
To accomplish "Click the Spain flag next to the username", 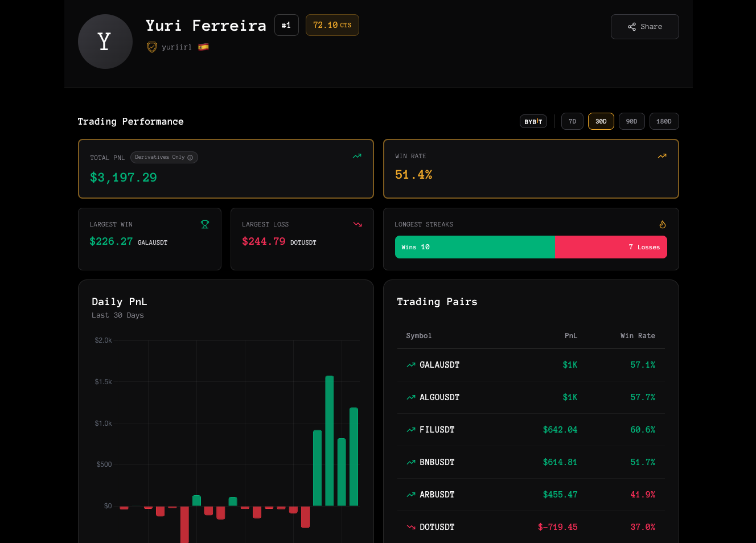I will click(203, 47).
